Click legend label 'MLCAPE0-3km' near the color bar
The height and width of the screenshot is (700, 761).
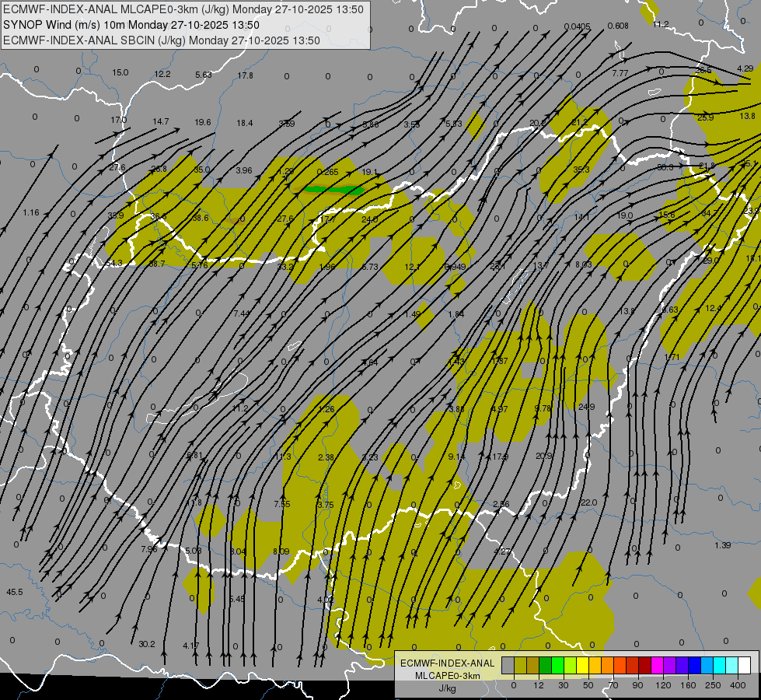tap(448, 676)
